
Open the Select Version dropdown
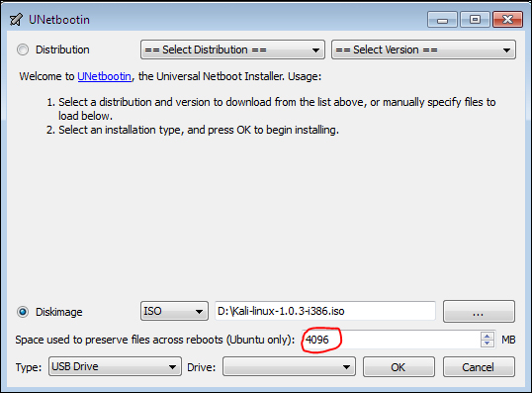423,49
